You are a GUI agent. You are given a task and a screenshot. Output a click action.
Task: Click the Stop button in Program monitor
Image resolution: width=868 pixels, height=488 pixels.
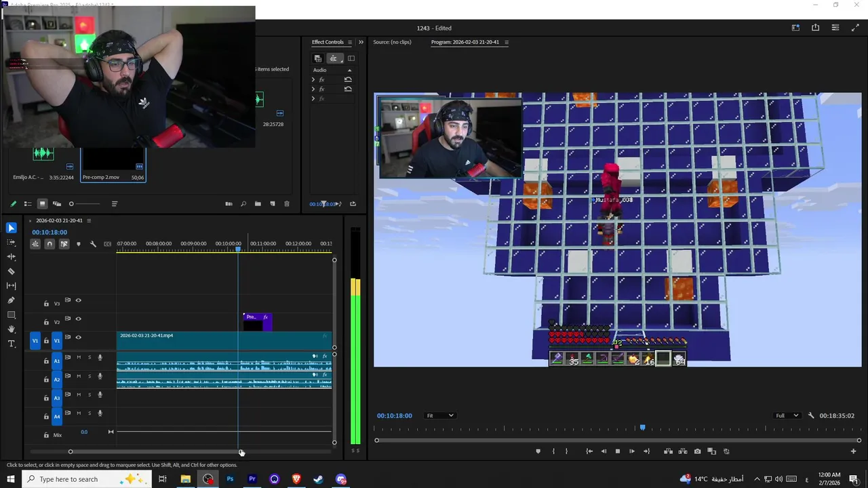pos(617,451)
